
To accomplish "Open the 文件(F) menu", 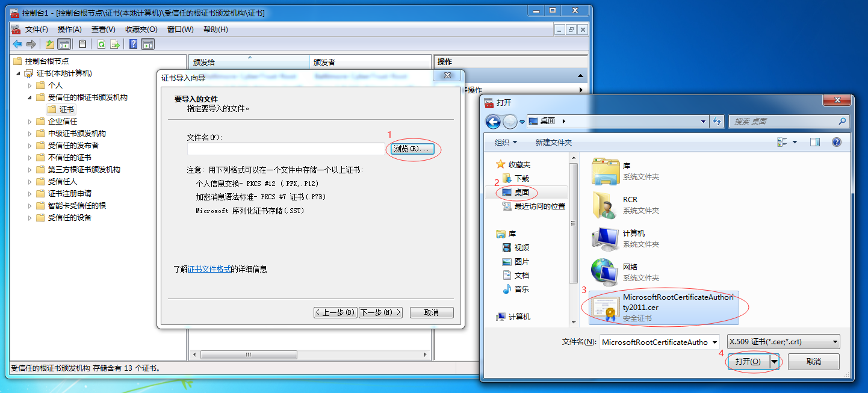I will click(x=36, y=29).
